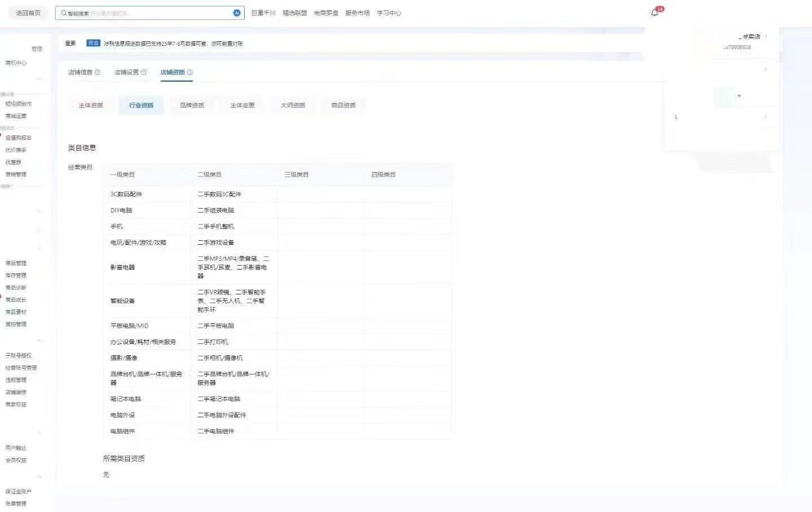Screen dimensions: 812x512
Task: Click the blue 资金 announcement tag
Action: click(x=93, y=43)
